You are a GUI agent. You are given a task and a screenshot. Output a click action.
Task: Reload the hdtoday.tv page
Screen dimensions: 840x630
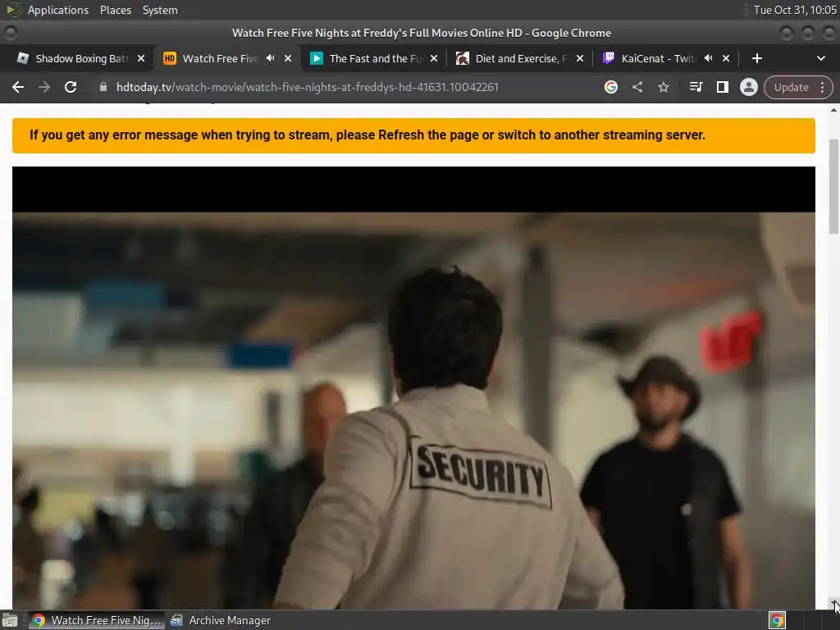[x=71, y=87]
